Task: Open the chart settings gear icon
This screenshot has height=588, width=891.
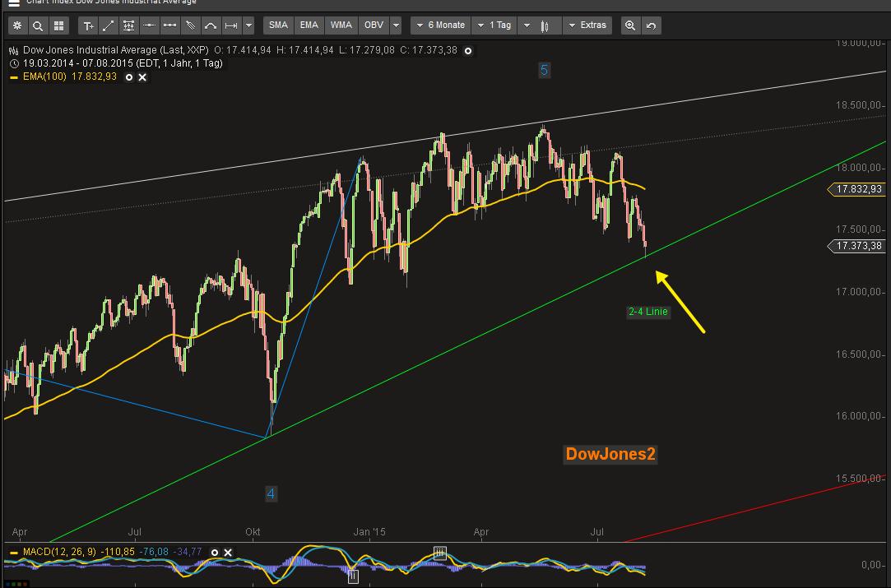Action: pyautogui.click(x=17, y=25)
